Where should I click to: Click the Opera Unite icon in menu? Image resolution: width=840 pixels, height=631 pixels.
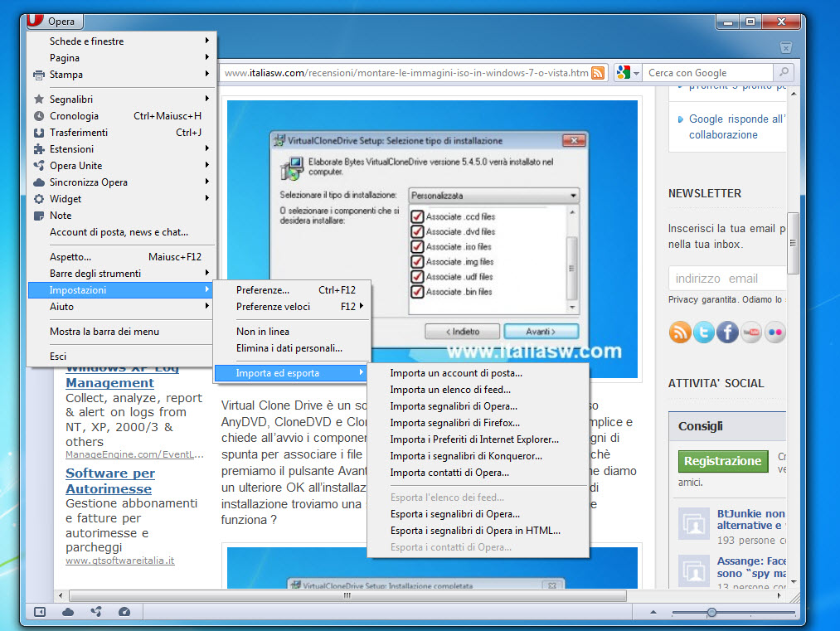pos(39,166)
